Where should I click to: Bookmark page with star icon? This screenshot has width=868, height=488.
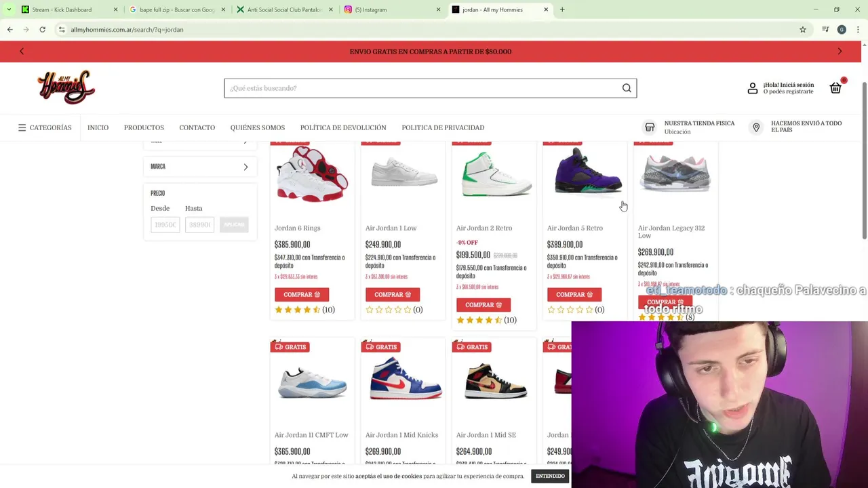[803, 30]
